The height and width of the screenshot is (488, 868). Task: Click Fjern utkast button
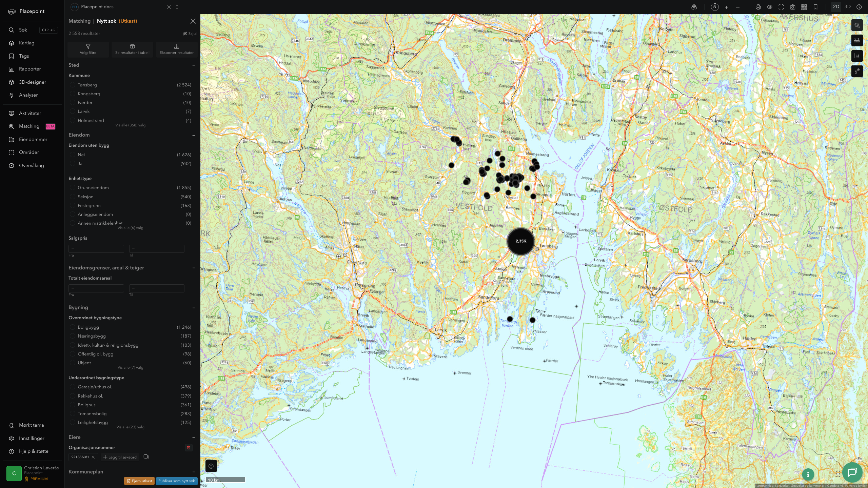click(139, 481)
